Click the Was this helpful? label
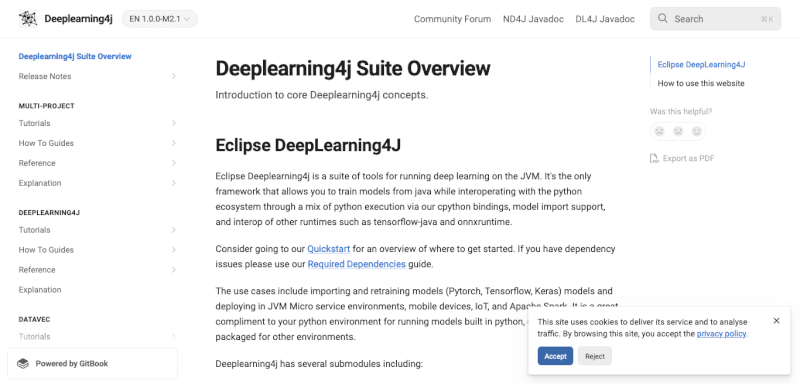800x384 pixels. point(681,112)
